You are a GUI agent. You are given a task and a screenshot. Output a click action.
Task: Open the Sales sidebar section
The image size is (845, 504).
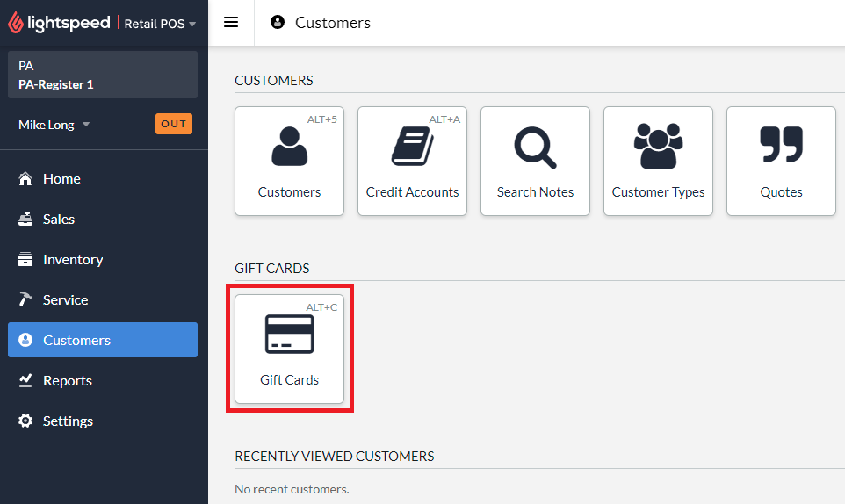click(59, 219)
